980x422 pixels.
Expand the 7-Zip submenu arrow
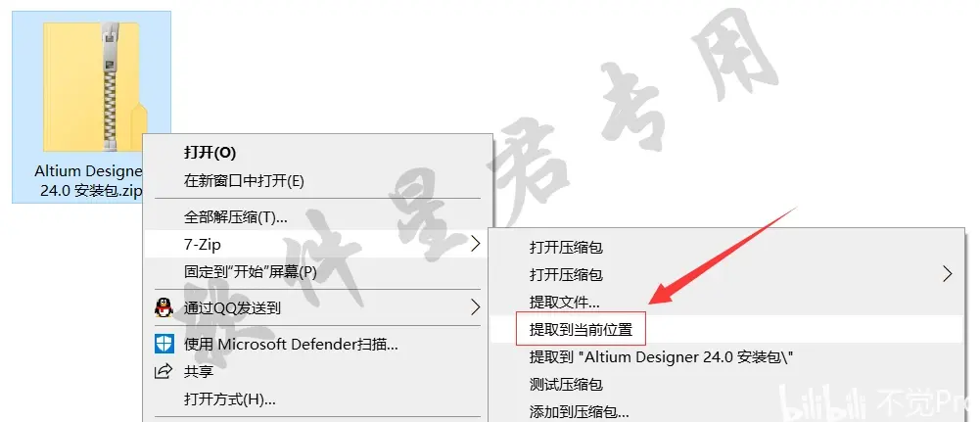(476, 244)
